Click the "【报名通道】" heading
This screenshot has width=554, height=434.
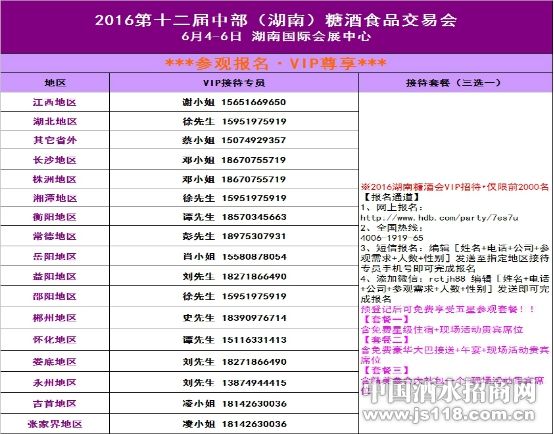[391, 197]
